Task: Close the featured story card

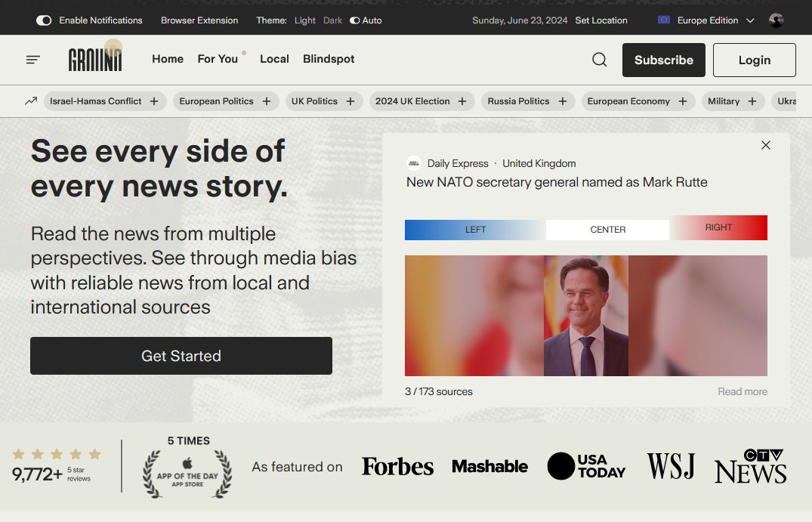Action: tap(765, 145)
